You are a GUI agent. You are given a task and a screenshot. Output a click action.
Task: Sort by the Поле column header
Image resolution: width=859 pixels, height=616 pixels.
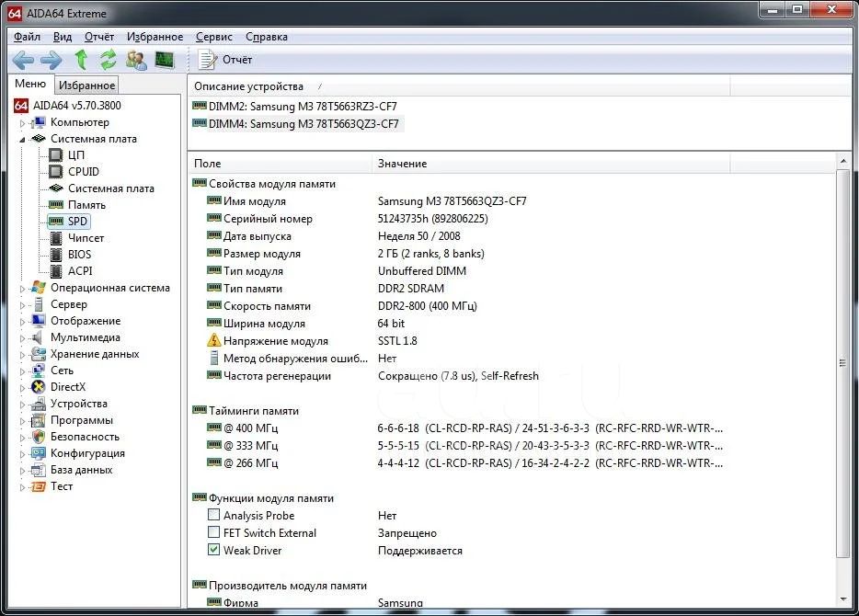pos(281,163)
